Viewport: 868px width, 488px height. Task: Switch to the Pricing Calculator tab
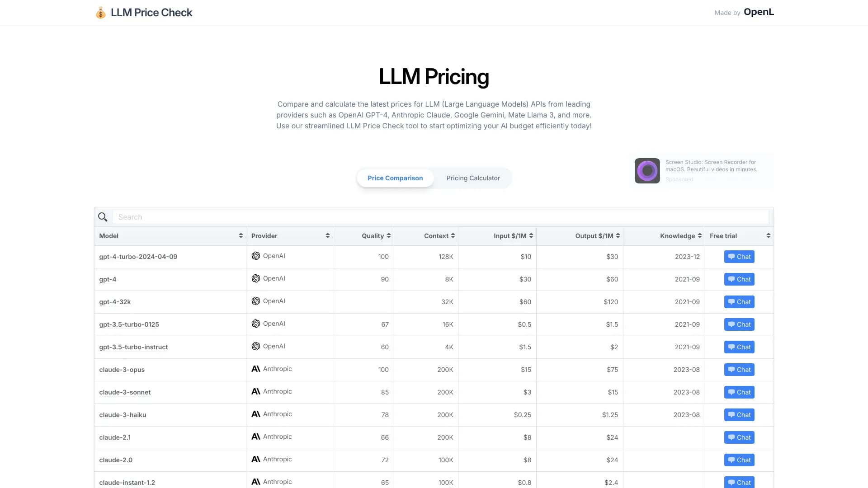point(473,178)
